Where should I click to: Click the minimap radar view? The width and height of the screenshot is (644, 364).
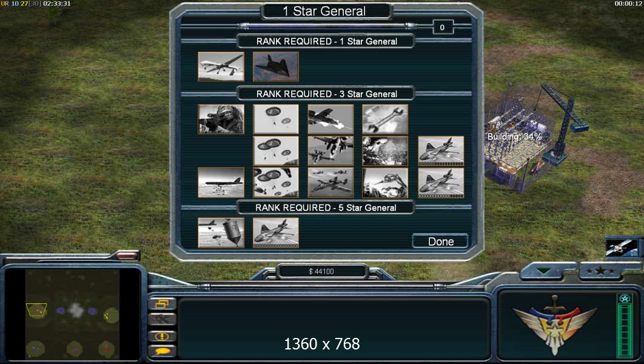72,314
